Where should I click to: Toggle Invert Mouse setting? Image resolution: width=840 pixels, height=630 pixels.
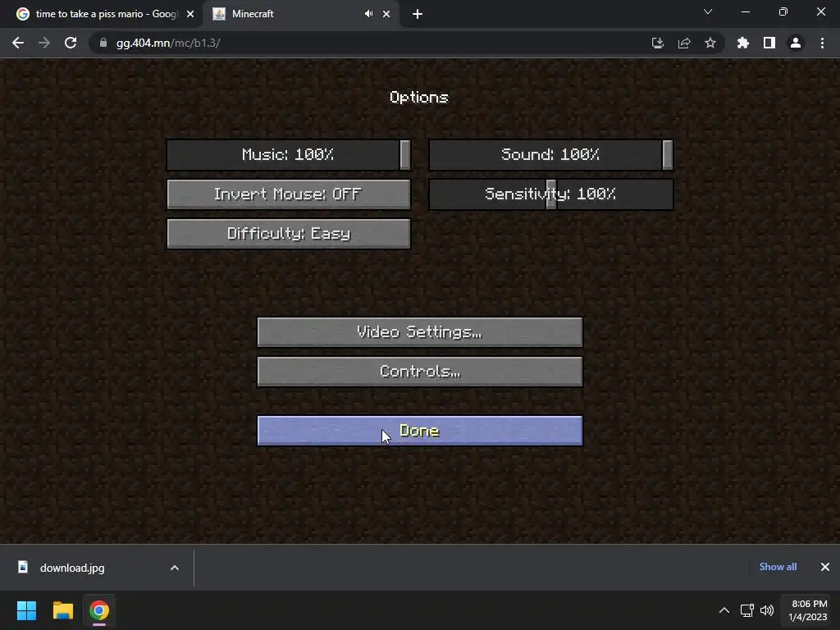tap(288, 194)
